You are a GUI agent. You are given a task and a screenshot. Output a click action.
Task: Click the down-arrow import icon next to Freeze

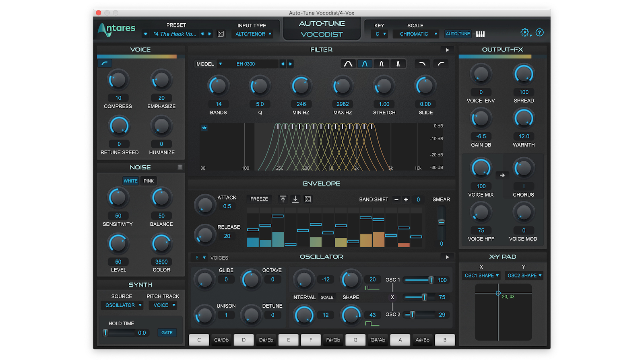295,199
